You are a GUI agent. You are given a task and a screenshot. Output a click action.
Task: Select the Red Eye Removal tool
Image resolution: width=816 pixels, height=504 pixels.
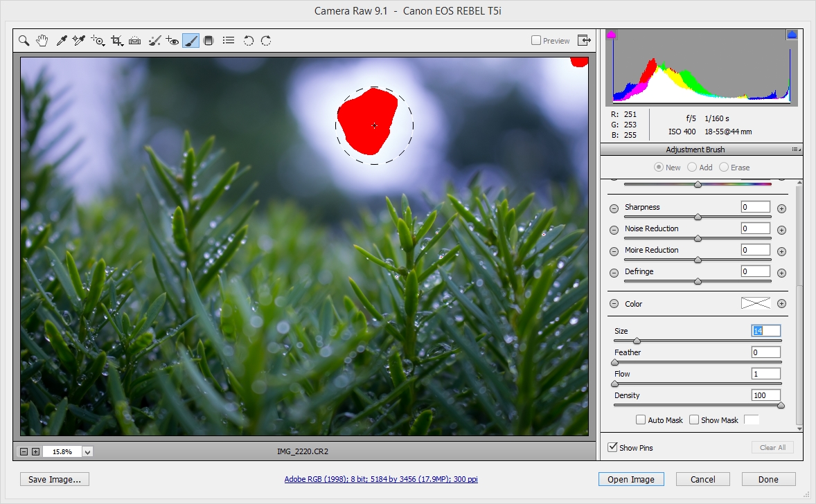click(x=173, y=40)
